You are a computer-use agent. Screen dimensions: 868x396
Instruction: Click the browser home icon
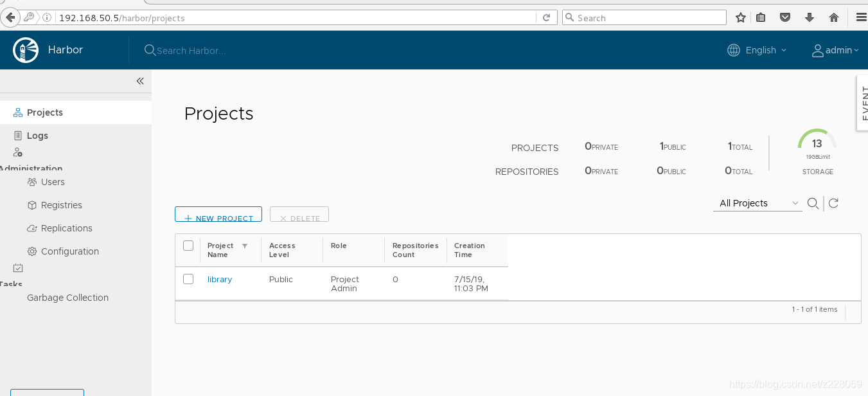834,18
